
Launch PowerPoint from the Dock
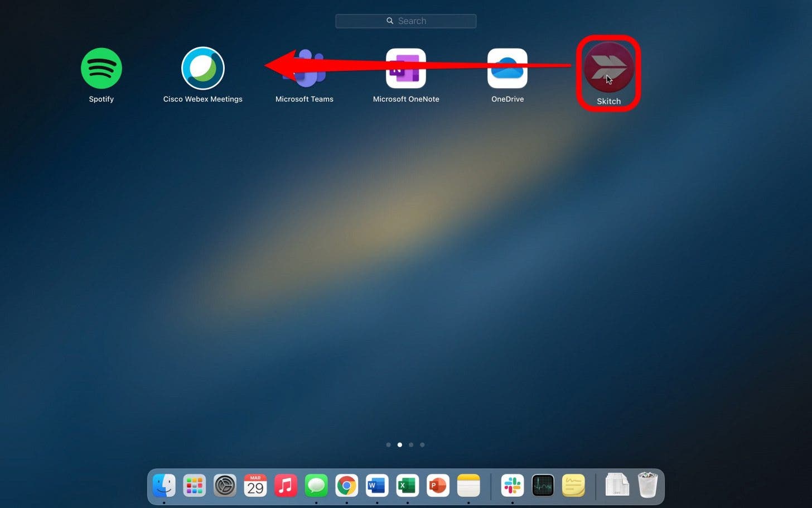(x=437, y=485)
